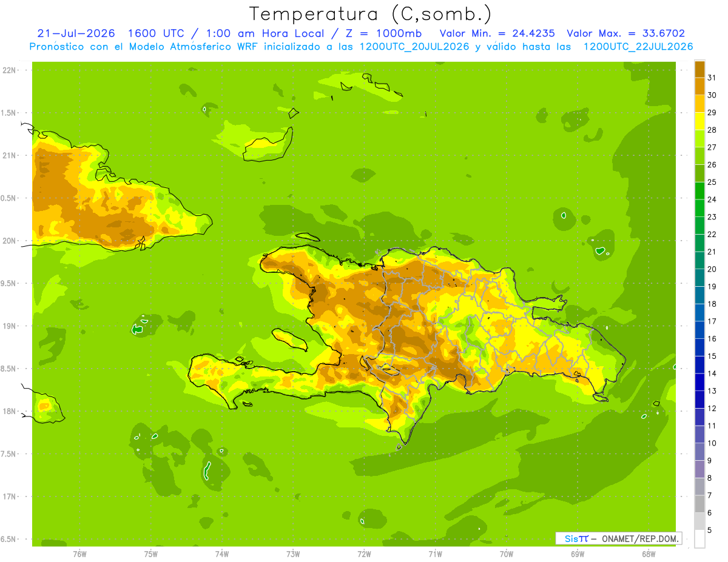The image size is (728, 562).
Task: Click the '72W' longitude label
Action: 364,554
